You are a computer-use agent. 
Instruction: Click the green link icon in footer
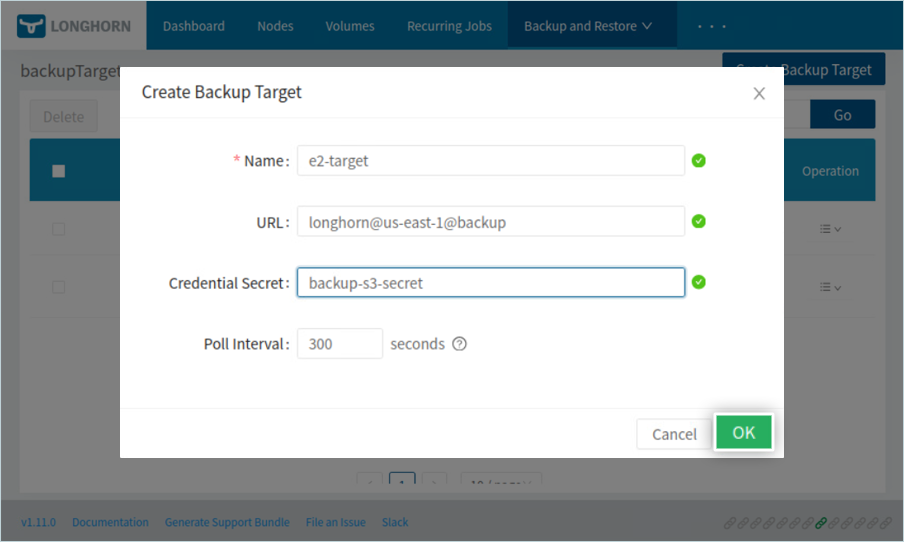(x=821, y=522)
